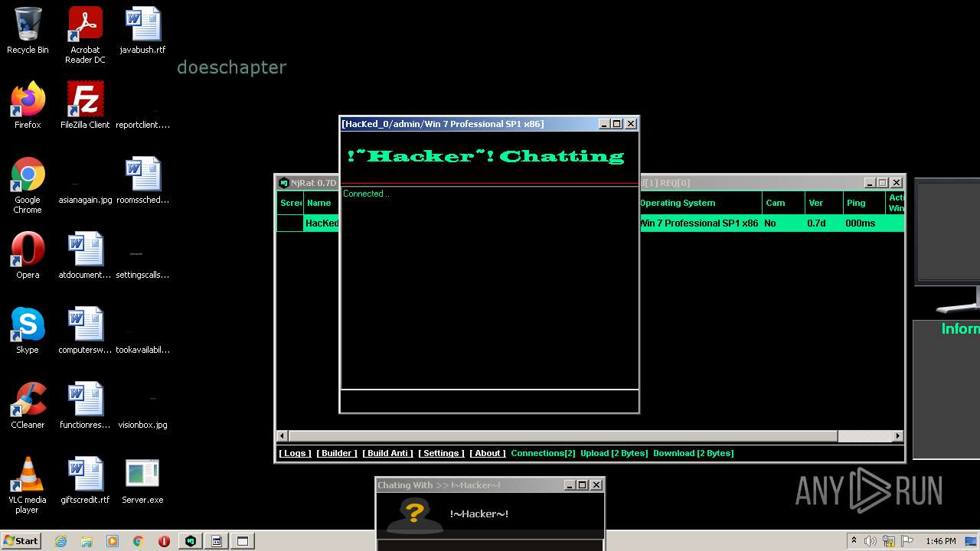Open javabush.rtf document on desktop

pos(142,31)
